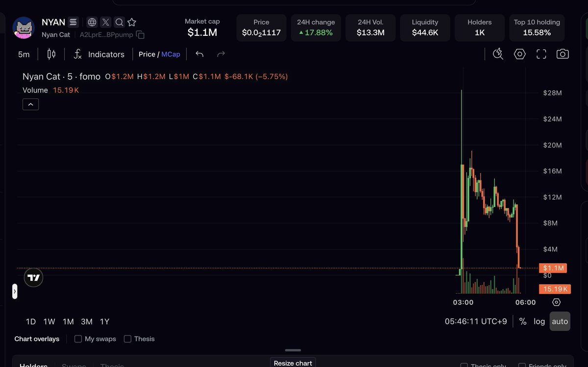Image resolution: width=588 pixels, height=367 pixels.
Task: Select the 3M time range
Action: point(87,321)
